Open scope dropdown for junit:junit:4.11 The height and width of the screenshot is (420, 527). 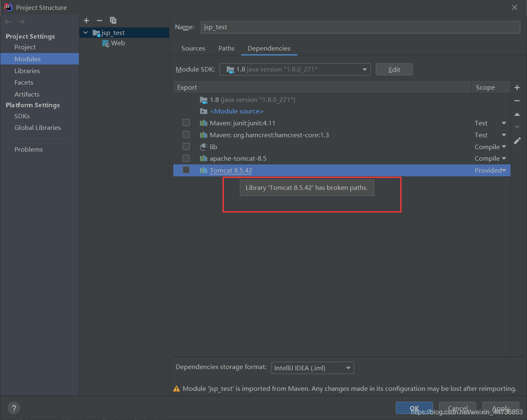[x=504, y=123]
